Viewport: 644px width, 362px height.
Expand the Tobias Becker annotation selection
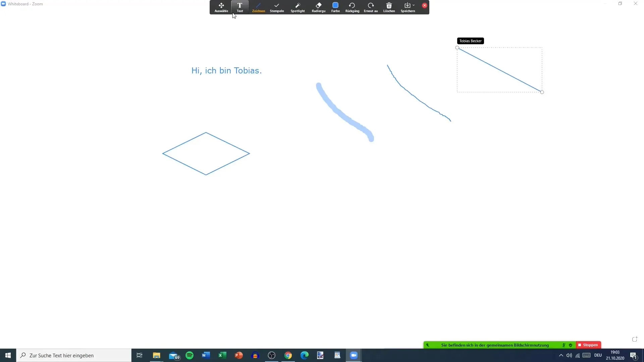(541, 92)
